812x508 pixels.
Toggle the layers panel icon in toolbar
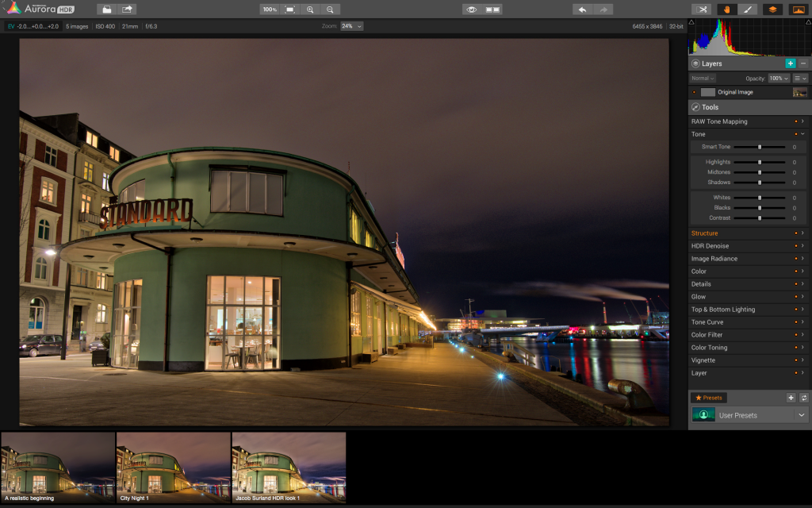(772, 10)
